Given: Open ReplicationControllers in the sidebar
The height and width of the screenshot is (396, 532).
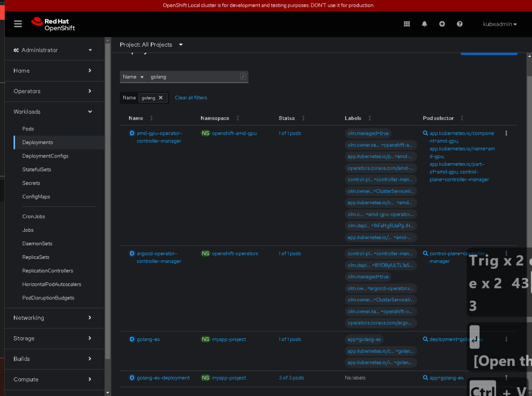Looking at the screenshot, I should tap(48, 271).
